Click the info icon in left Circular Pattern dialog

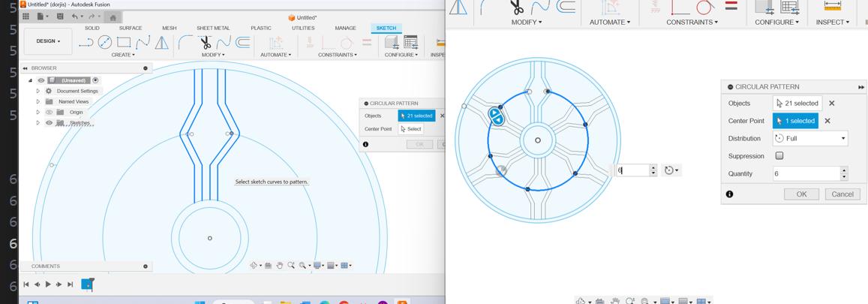pyautogui.click(x=366, y=144)
